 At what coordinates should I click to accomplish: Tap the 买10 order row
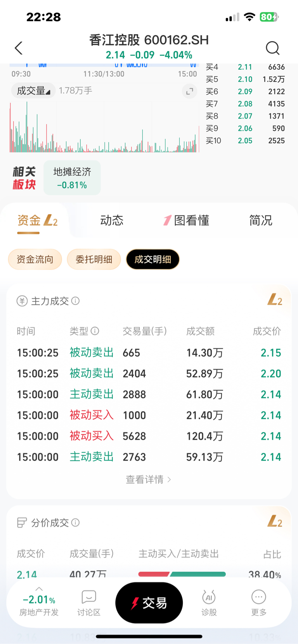click(245, 141)
